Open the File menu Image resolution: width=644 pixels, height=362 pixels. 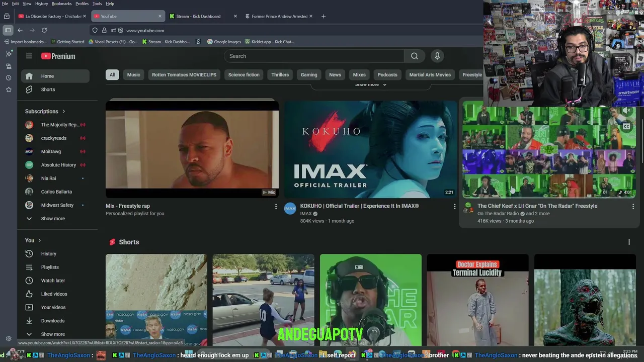(5, 4)
